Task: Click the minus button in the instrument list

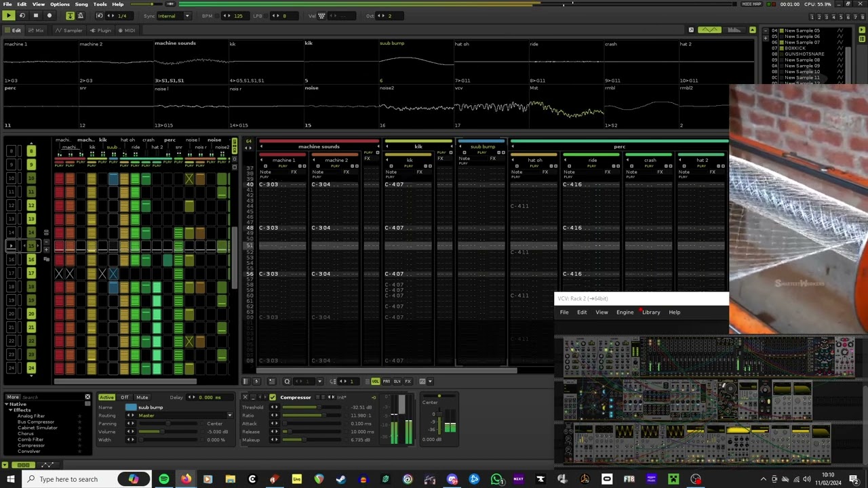Action: click(x=766, y=30)
